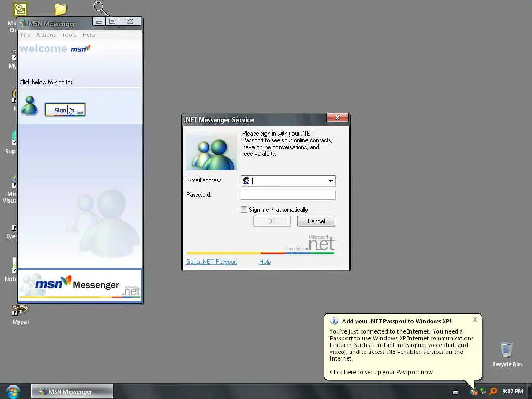Click the msn Messenger .net banner
532x399 pixels.
[79, 285]
